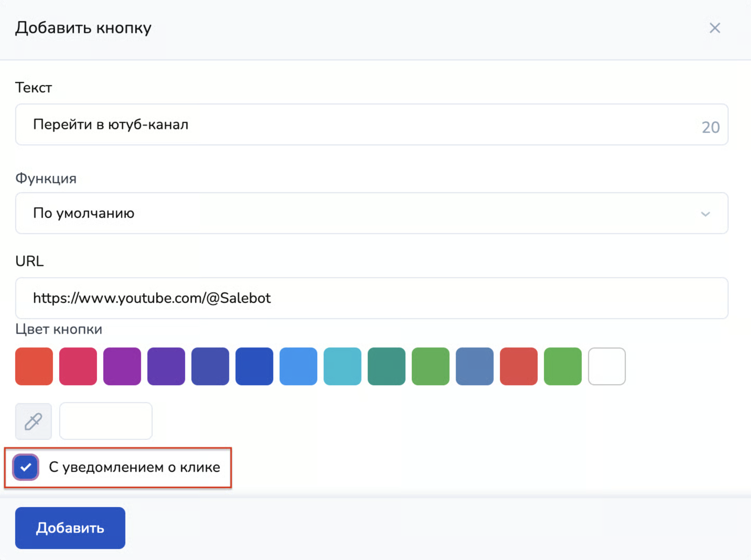The width and height of the screenshot is (751, 560).
Task: Open the Функция dropdown
Action: point(371,213)
